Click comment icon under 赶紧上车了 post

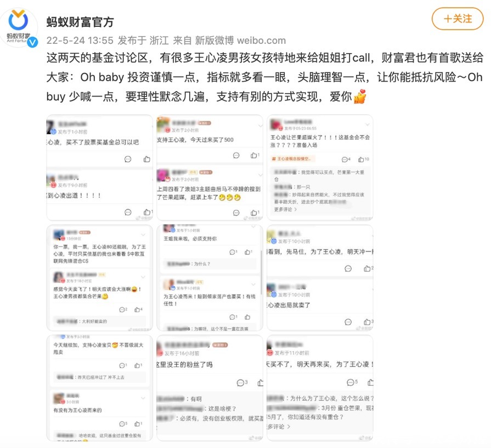(x=236, y=213)
